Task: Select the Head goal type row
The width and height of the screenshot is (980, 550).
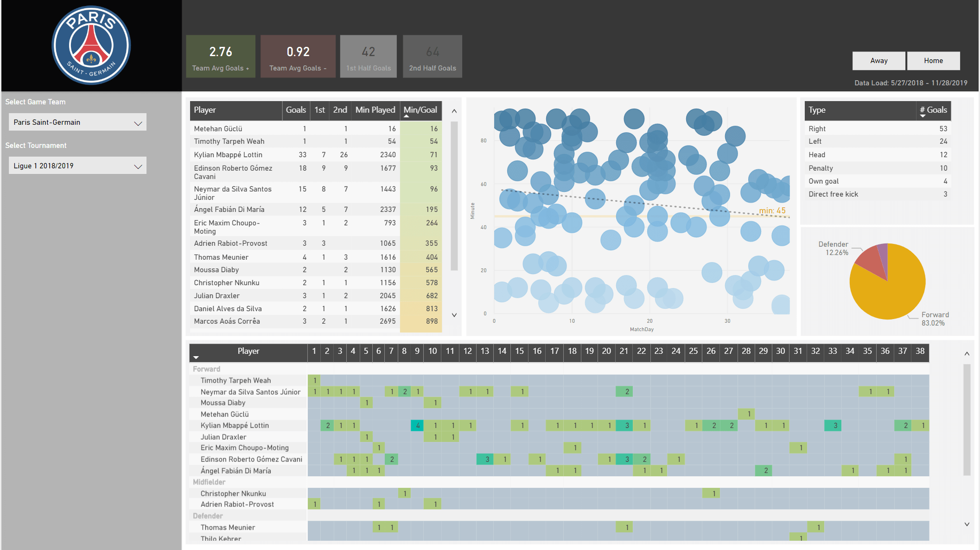Action: [878, 155]
